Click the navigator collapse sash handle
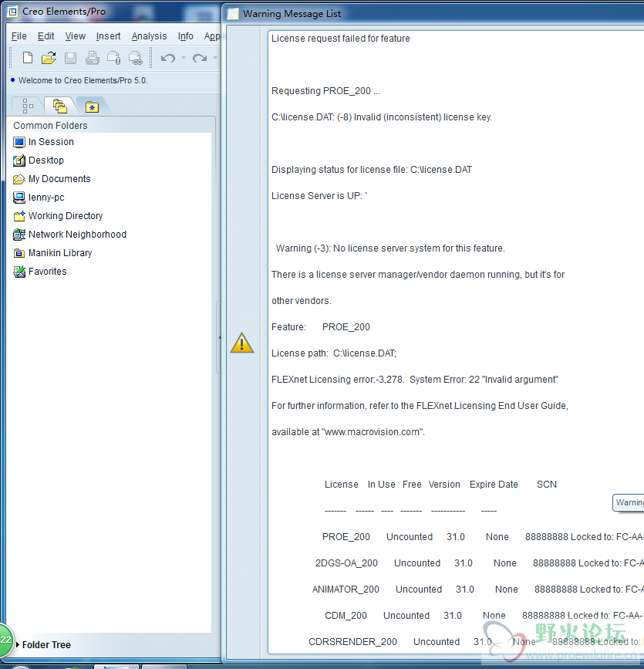Image resolution: width=644 pixels, height=669 pixels. pyautogui.click(x=219, y=337)
